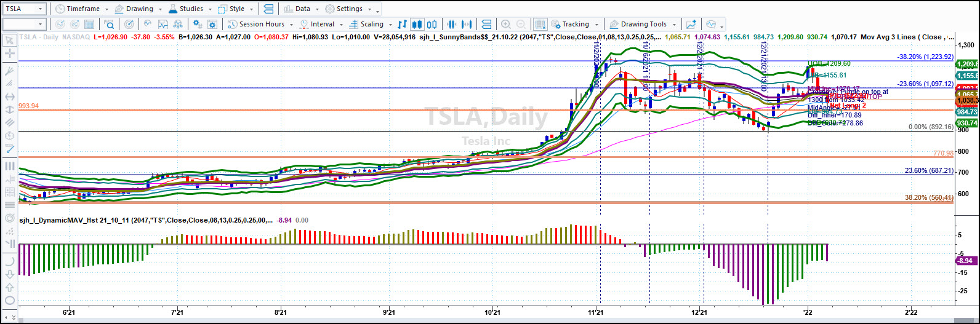Screen dimensions: 980x324
Task: Select the pointer arrow tool
Action: click(x=10, y=40)
